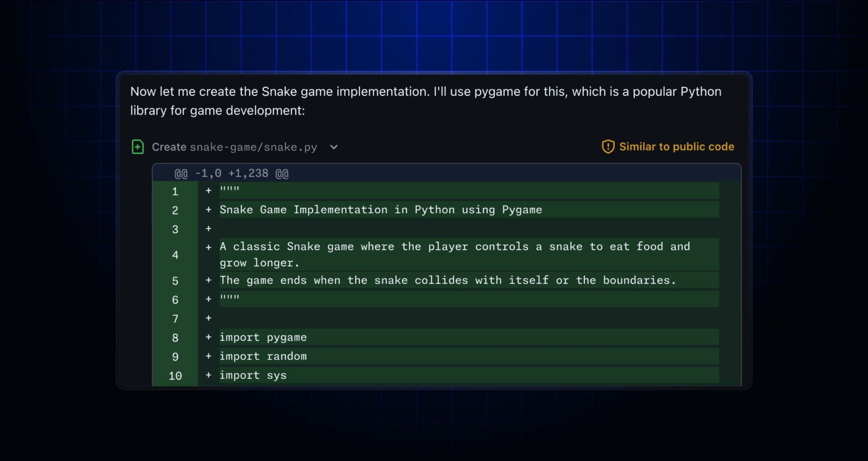Click the "Create" action label
868x461 pixels.
click(x=169, y=147)
